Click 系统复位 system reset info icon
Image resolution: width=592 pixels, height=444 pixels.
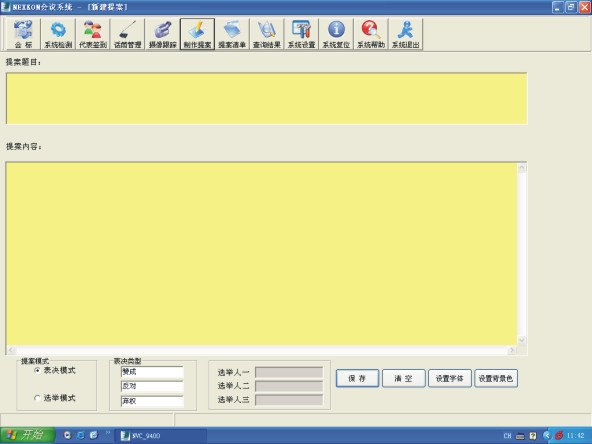click(x=336, y=34)
